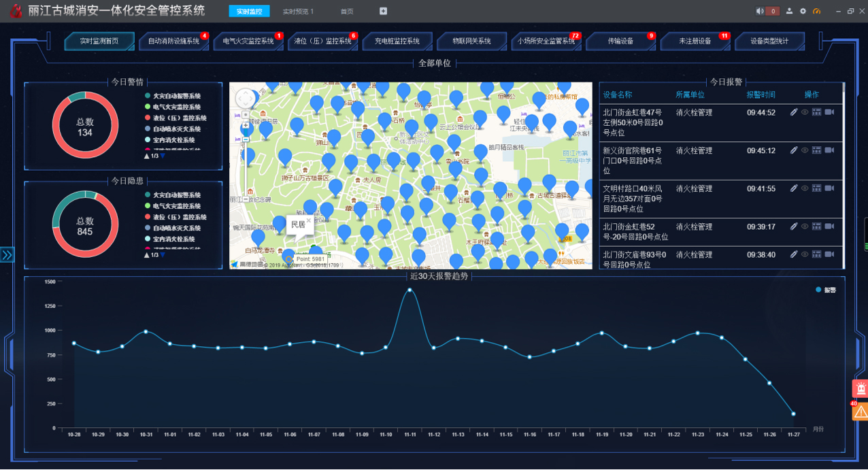Edit the 09:41:55 alarm with pencil icon
Viewport: 868px width, 470px height.
(x=794, y=188)
